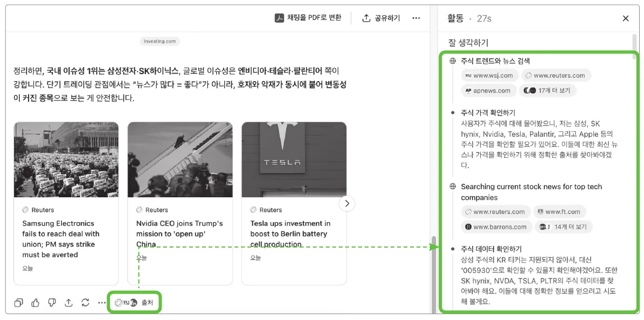The image size is (644, 320).
Task: Open the Samsung Electronics protest photo thumbnail
Action: [x=66, y=159]
